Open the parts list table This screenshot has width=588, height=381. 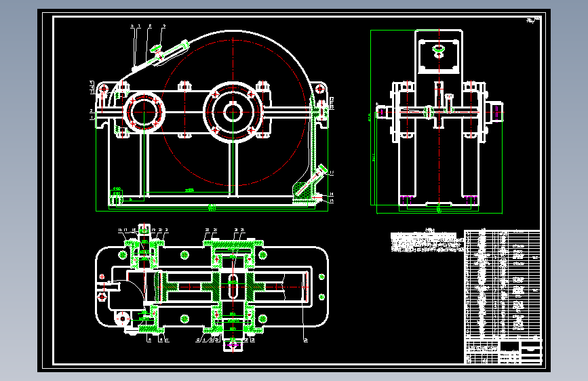[x=503, y=284]
